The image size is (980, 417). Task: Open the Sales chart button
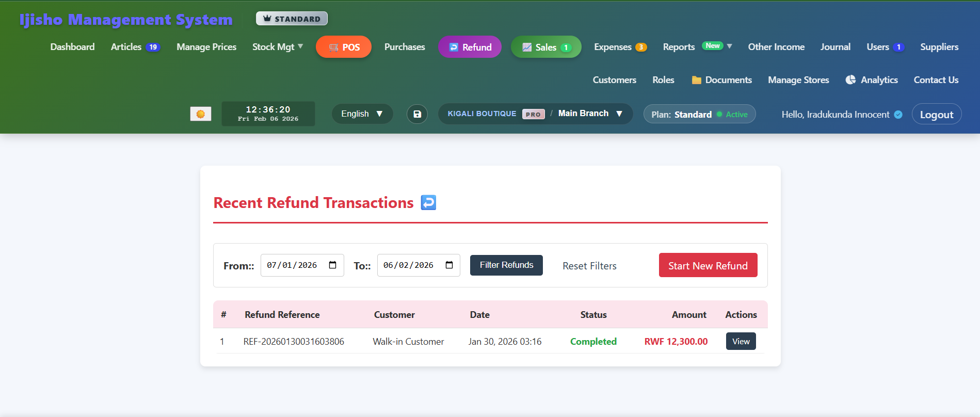pos(546,47)
